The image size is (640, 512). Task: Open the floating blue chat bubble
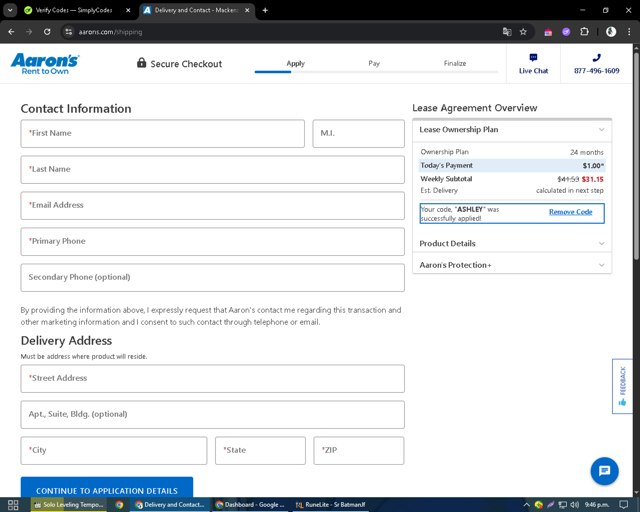(604, 471)
